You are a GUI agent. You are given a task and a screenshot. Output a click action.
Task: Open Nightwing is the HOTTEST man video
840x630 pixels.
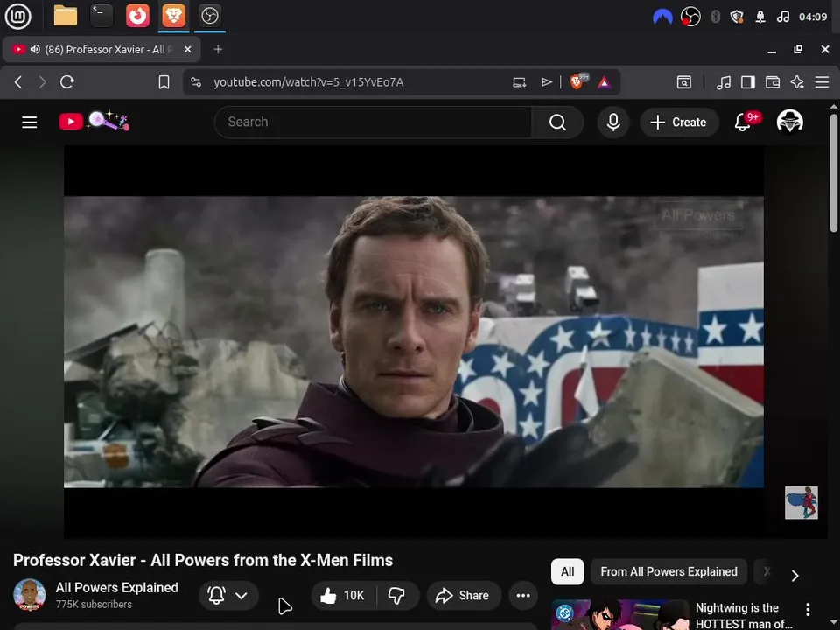pos(743,615)
